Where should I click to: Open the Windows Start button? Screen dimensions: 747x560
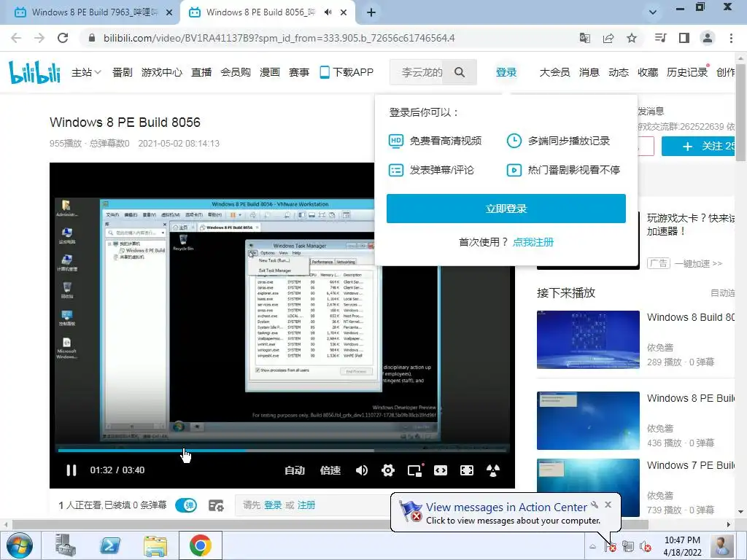[20, 545]
